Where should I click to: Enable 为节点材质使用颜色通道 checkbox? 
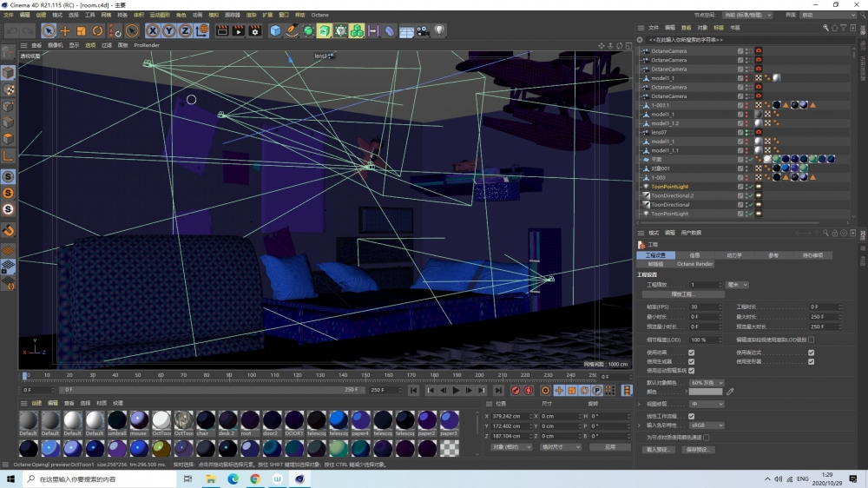click(706, 437)
